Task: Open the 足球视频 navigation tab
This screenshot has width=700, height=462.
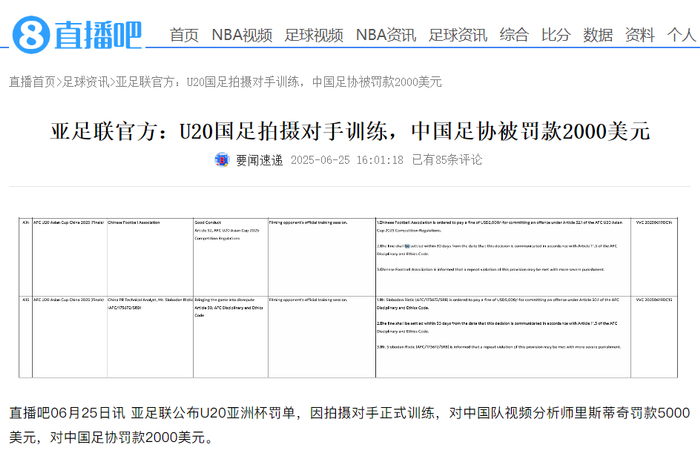Action: coord(314,35)
